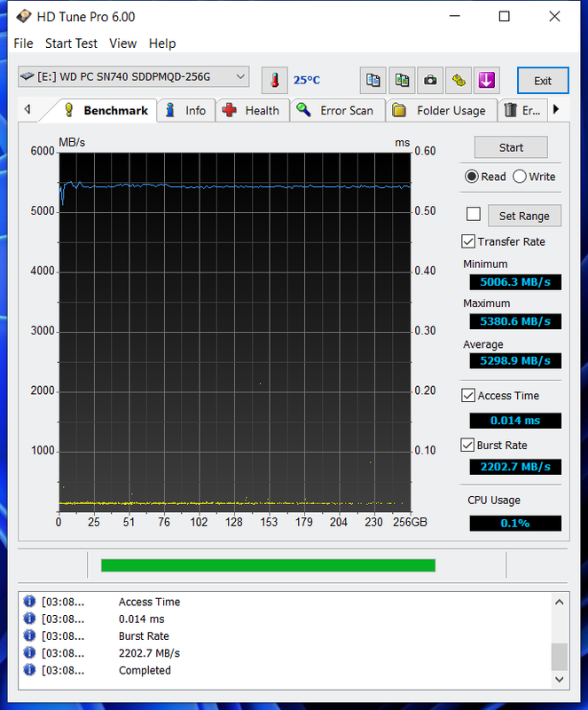
Task: Click the 0.014 ms access time field
Action: 515,421
